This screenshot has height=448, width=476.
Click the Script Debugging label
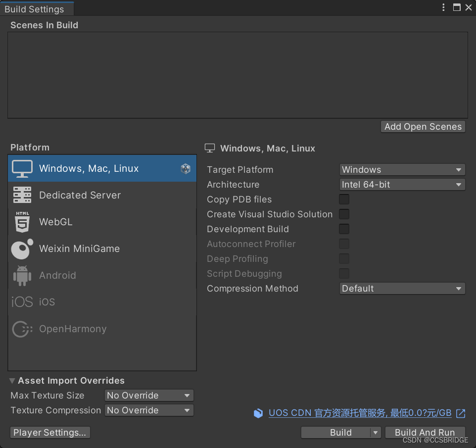[x=244, y=274]
